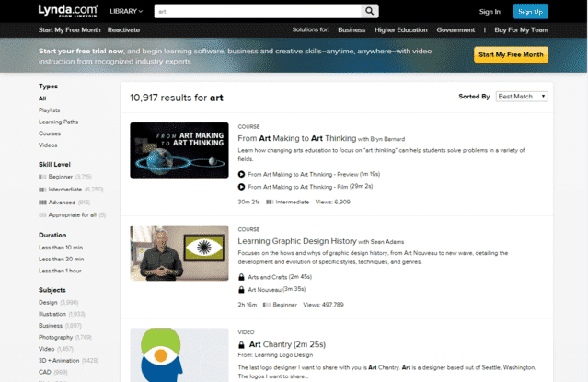
Task: Filter duration Less than 1 hour
Action: pos(60,271)
